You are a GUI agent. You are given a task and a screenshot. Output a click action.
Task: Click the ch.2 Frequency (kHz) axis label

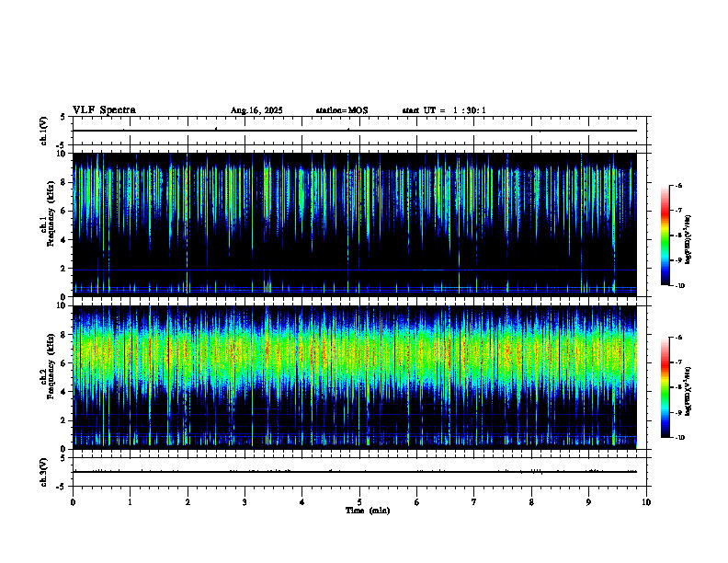point(47,366)
